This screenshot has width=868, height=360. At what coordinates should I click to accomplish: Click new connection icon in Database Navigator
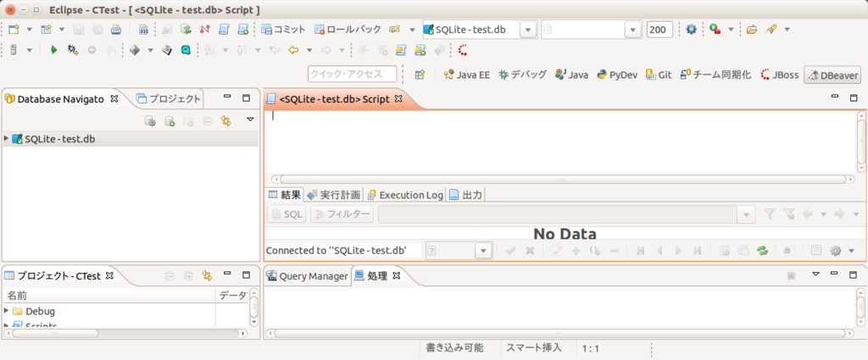[170, 121]
